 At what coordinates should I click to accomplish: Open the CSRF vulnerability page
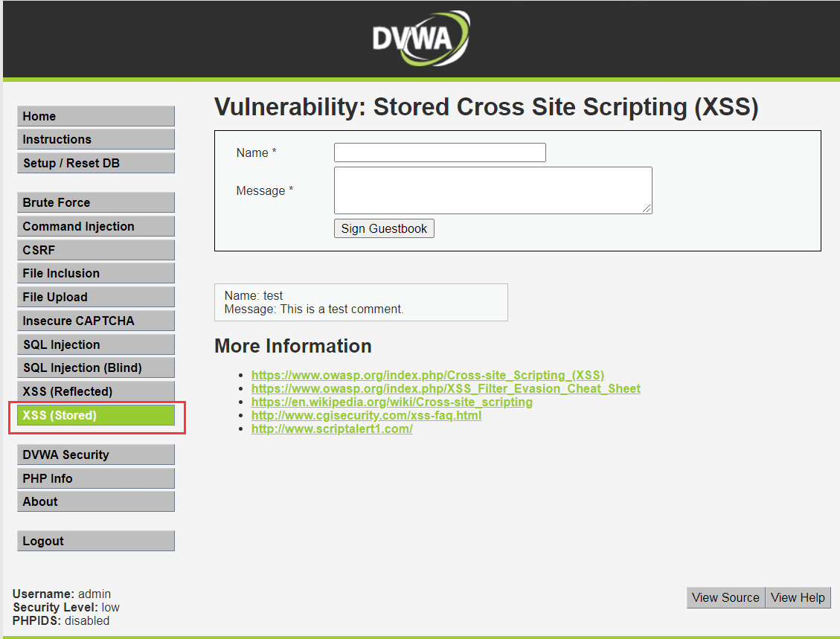[95, 249]
